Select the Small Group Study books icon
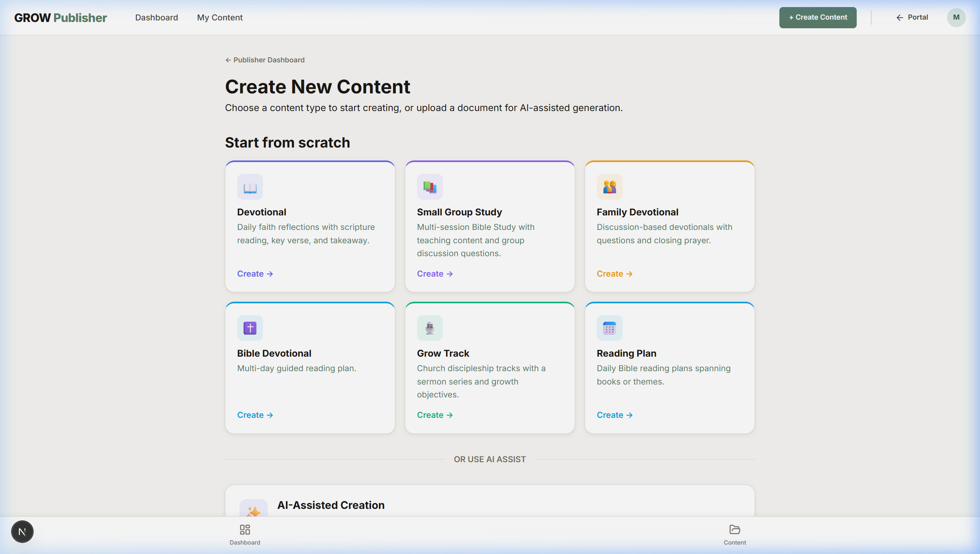The width and height of the screenshot is (980, 554). point(430,187)
